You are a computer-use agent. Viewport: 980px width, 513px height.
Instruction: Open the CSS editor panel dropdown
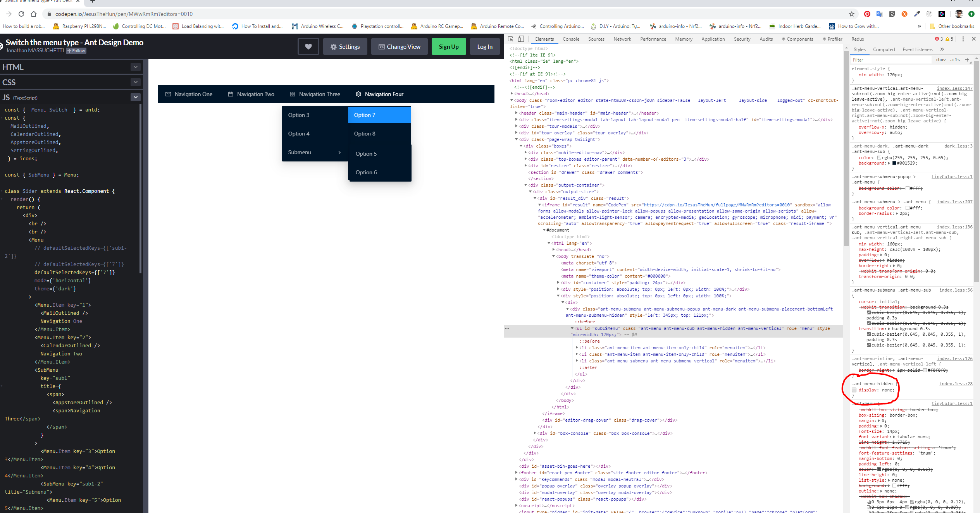coord(135,82)
